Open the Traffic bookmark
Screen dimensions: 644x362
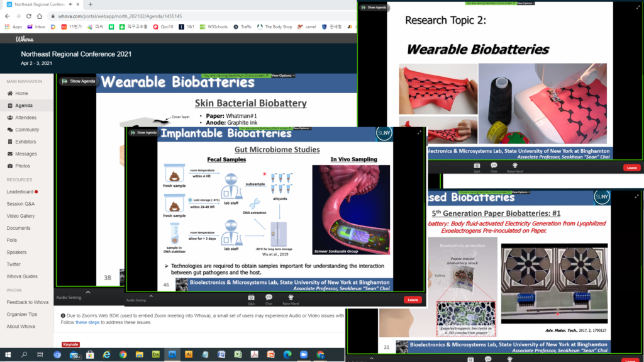[x=242, y=26]
